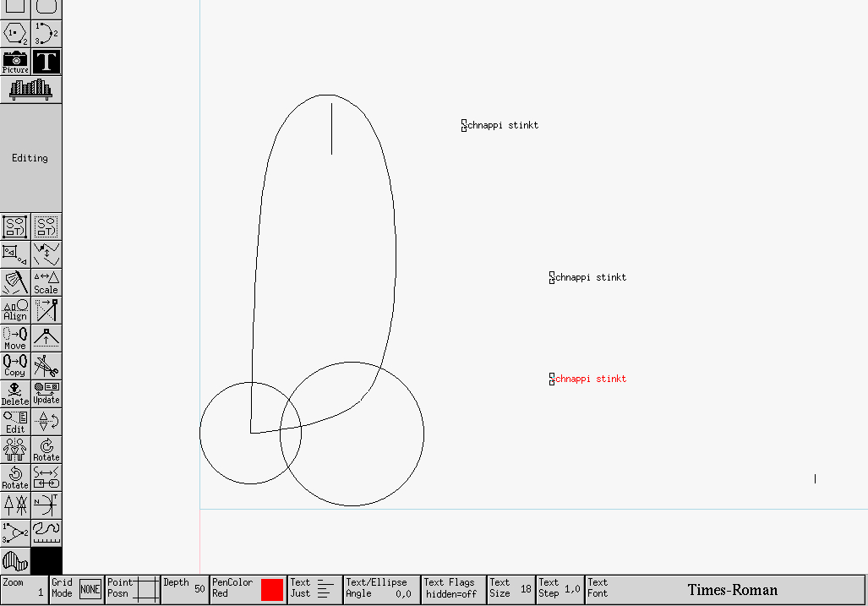Click the red 'Schnappi stinkt' text
Image resolution: width=868 pixels, height=606 pixels.
[x=588, y=379]
